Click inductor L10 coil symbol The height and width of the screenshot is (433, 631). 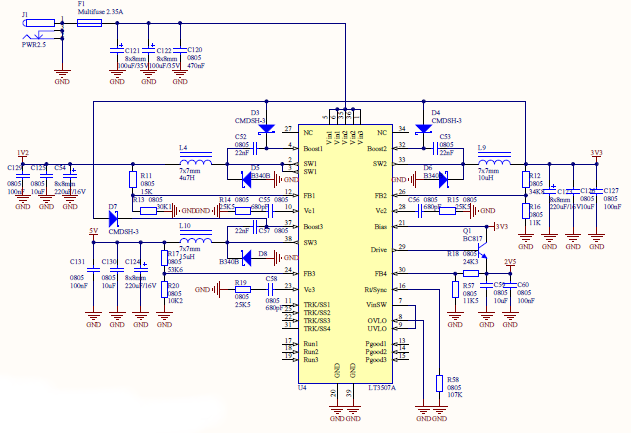click(x=196, y=238)
